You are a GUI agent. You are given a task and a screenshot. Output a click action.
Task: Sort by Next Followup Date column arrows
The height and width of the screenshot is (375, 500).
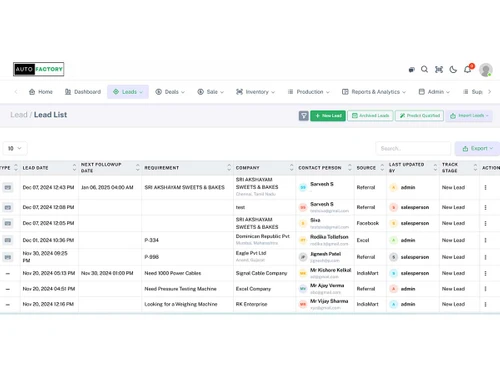click(138, 168)
